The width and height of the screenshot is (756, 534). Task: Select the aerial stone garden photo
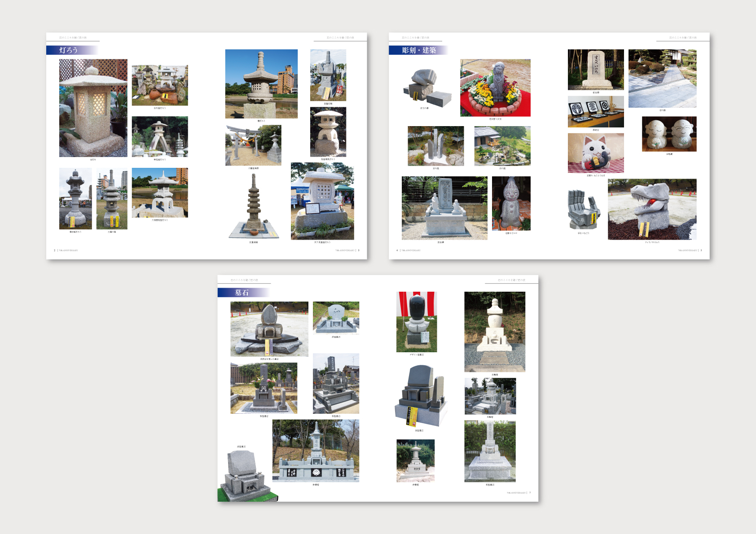[502, 146]
